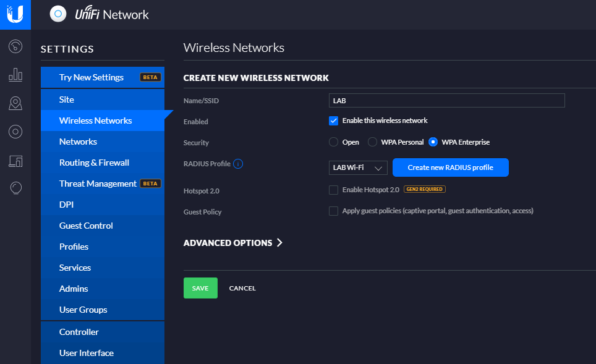Image resolution: width=596 pixels, height=364 pixels.
Task: Open the Insights lightbulb icon
Action: point(15,188)
